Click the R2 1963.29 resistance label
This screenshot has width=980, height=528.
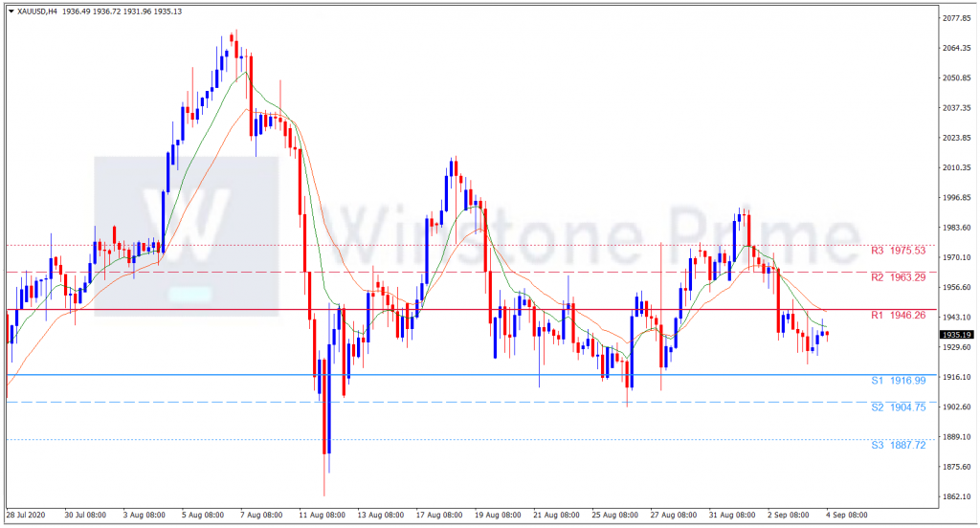[x=898, y=277]
